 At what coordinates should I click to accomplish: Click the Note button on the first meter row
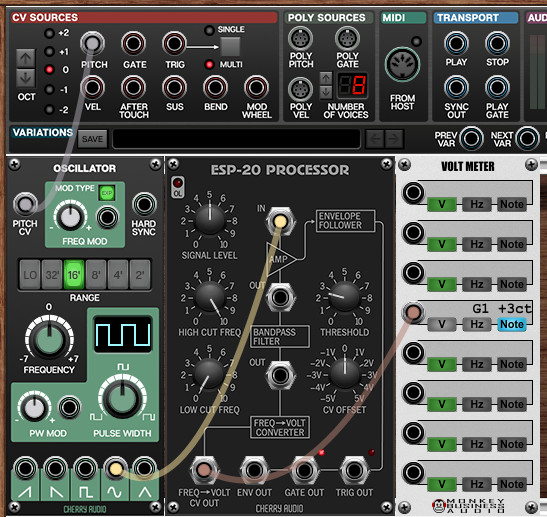coord(512,204)
